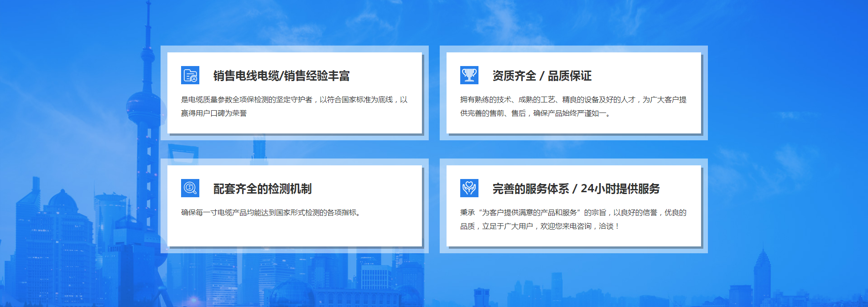Click the line ending 欢迎您来电咨询，洽谈！
The height and width of the screenshot is (307, 868).
[x=540, y=226]
